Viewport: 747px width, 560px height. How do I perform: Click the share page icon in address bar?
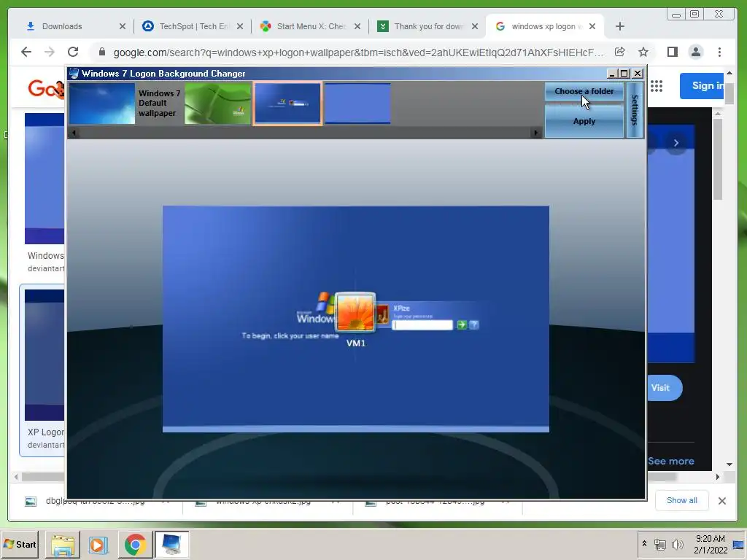pos(620,52)
